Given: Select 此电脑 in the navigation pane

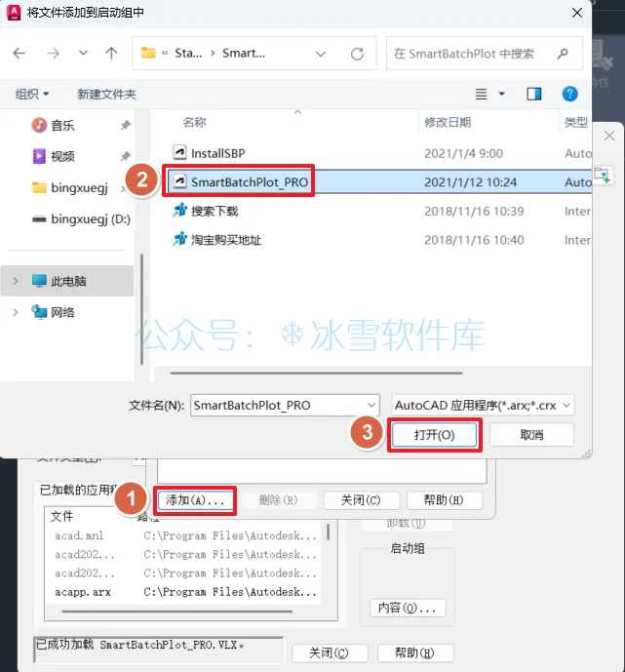Looking at the screenshot, I should pos(67,281).
